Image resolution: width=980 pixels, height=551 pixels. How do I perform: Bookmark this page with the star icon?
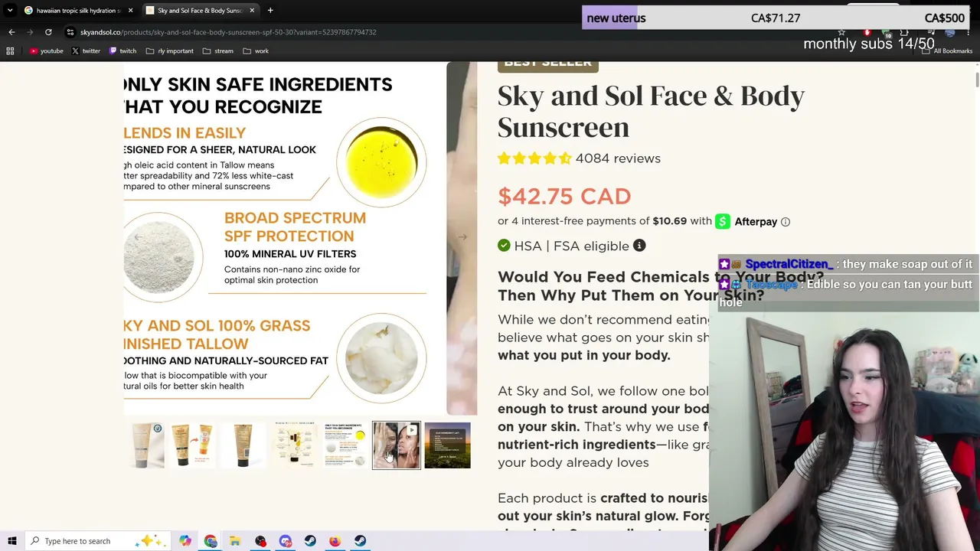(841, 32)
